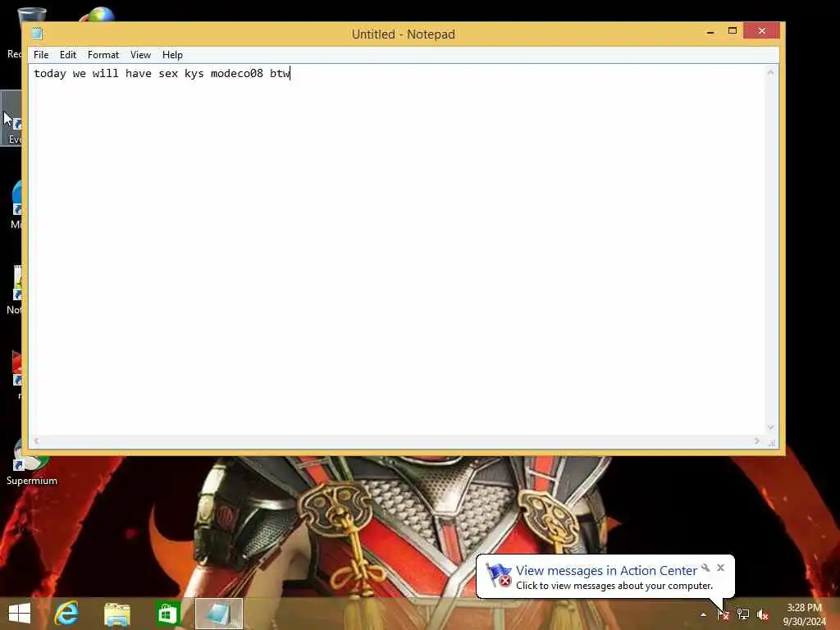Viewport: 840px width, 630px height.
Task: Open the Windows Store taskbar icon
Action: [167, 614]
